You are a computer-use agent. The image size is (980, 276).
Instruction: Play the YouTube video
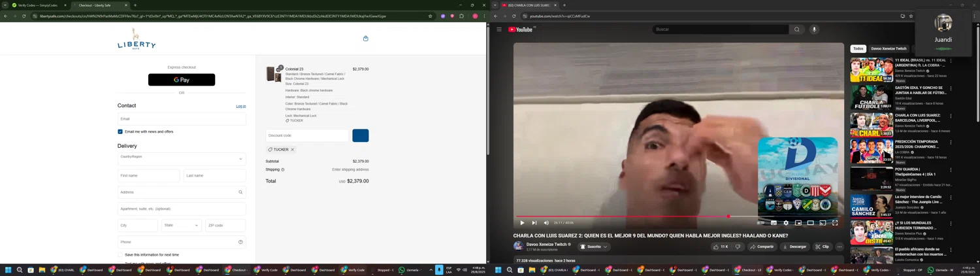[522, 223]
